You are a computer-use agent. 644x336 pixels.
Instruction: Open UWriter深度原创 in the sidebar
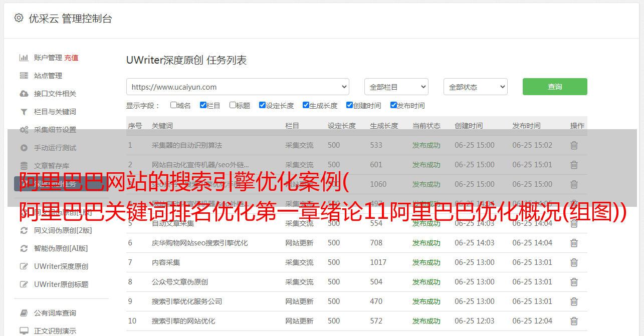[61, 266]
